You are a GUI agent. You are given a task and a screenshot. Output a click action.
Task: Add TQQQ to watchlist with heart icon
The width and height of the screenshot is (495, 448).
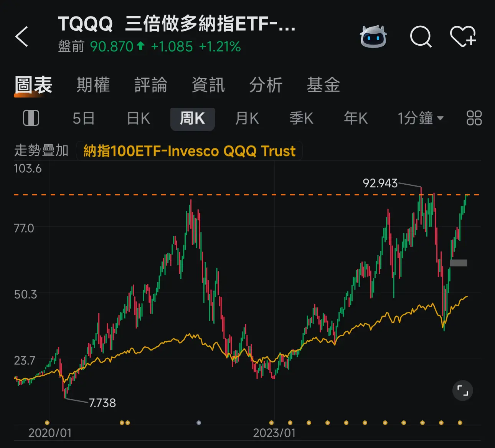pos(463,36)
